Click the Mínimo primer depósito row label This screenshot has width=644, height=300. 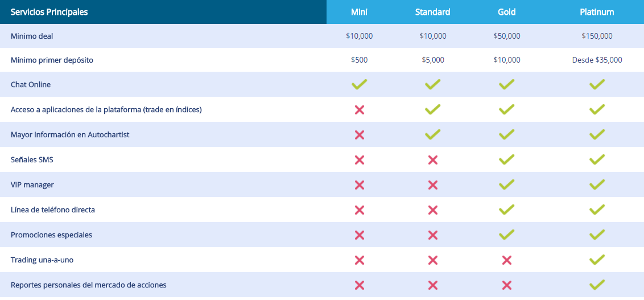[52, 60]
